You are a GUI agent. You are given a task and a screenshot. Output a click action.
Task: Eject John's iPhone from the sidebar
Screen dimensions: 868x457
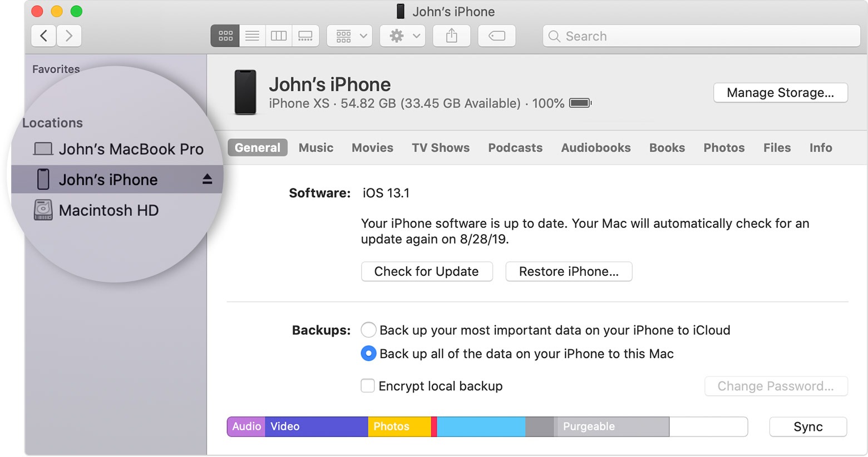point(208,179)
